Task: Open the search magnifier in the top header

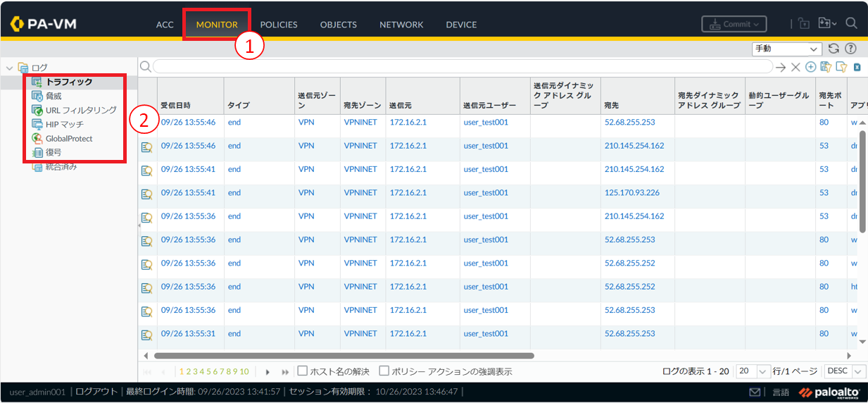Action: [x=851, y=24]
